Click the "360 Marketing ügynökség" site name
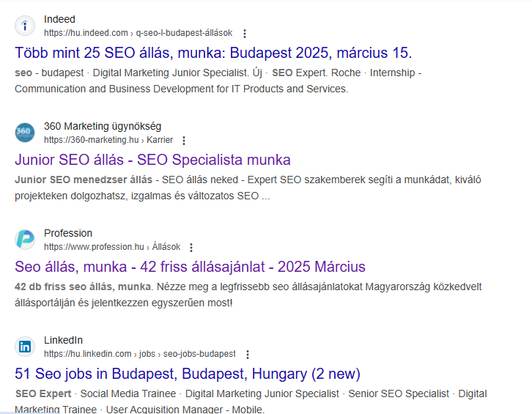Viewport: 532px width, 414px height. point(103,126)
